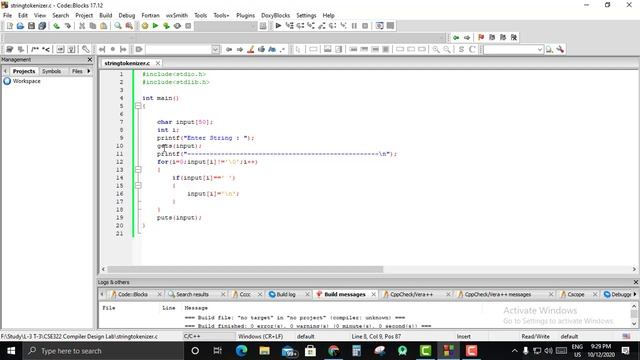The width and height of the screenshot is (640, 360).
Task: Open the File menu
Action: click(7, 16)
